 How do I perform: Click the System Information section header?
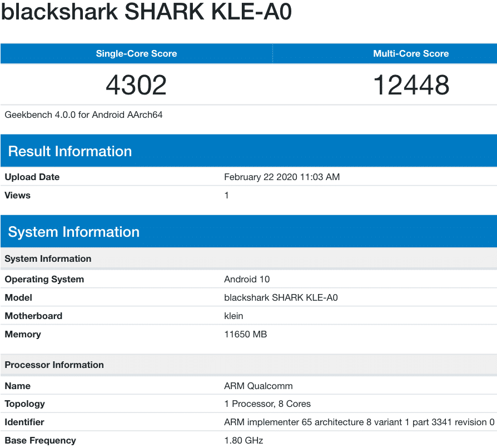coord(74,231)
